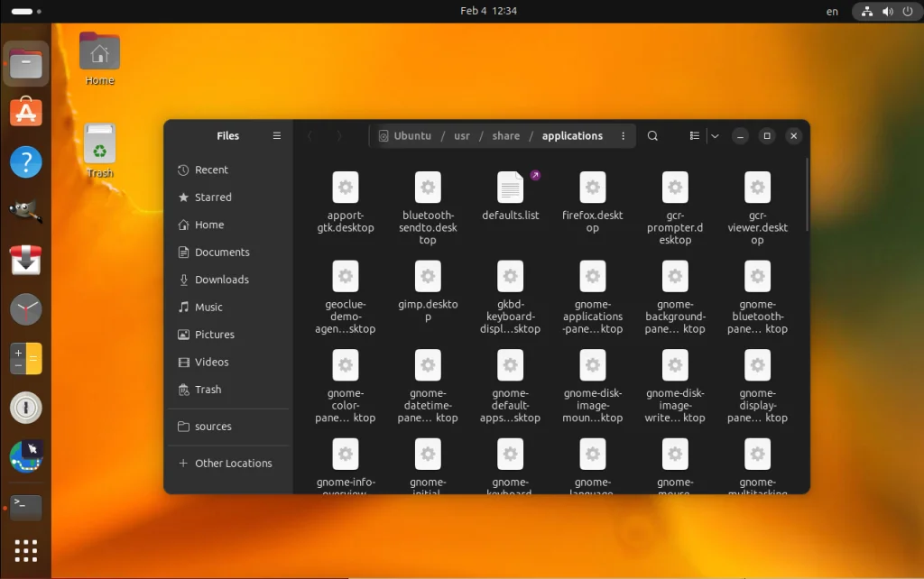Open Downloads folder from sidebar
The image size is (924, 579).
click(x=221, y=280)
